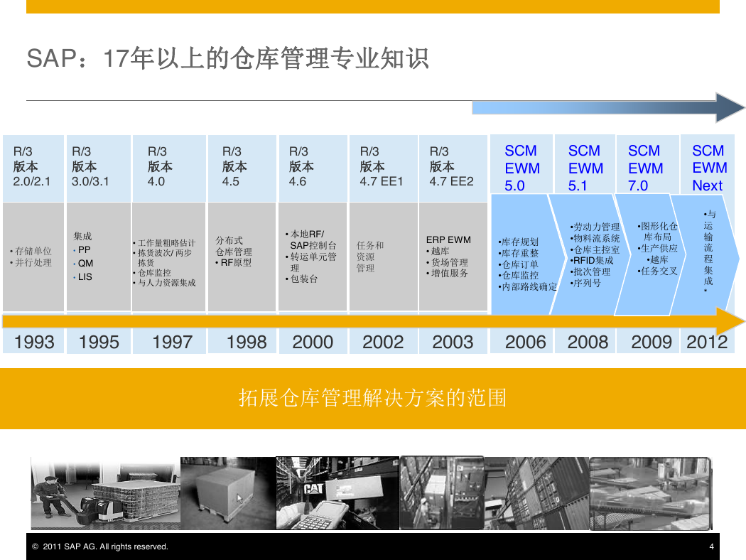Click the 库存规划 bullet in EWM 5.0
Viewport: 746px width, 560px height.
pos(518,242)
